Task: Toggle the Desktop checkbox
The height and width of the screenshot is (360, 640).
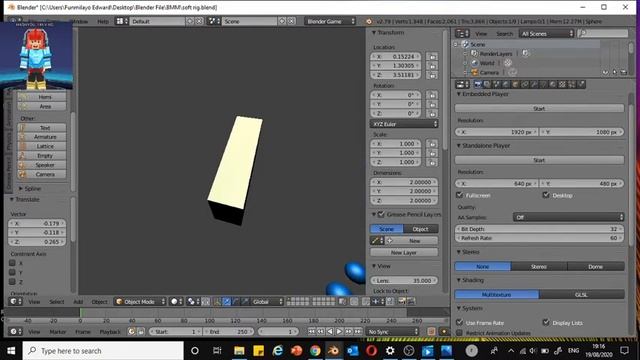Action: coord(546,195)
